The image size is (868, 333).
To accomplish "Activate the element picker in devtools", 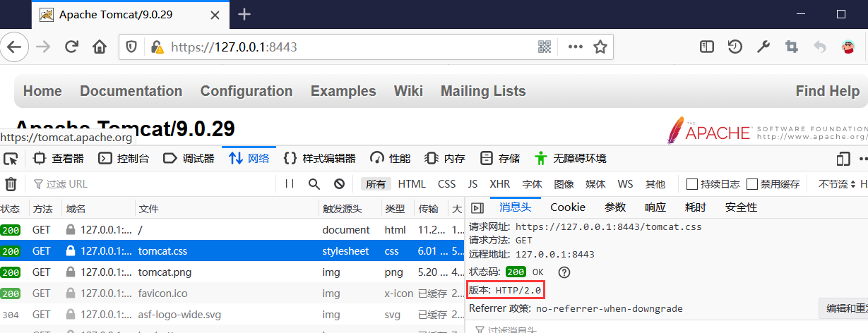I will [x=10, y=158].
